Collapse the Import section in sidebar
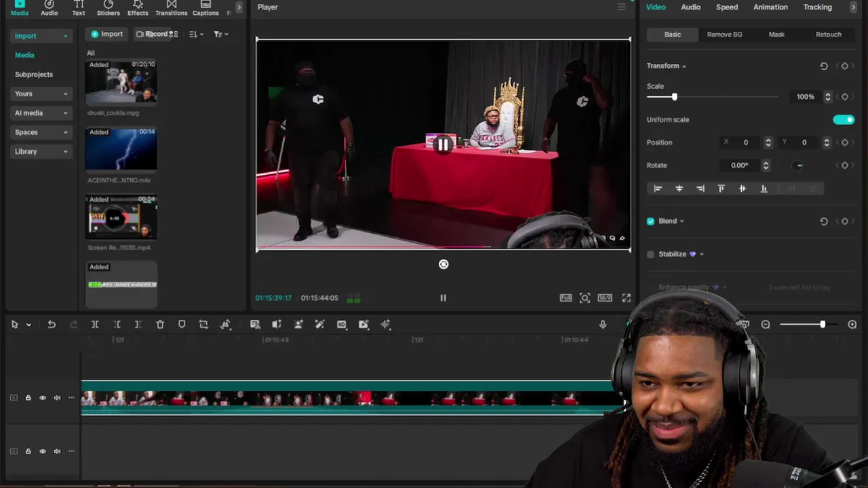Image resolution: width=868 pixels, height=488 pixels. [66, 36]
